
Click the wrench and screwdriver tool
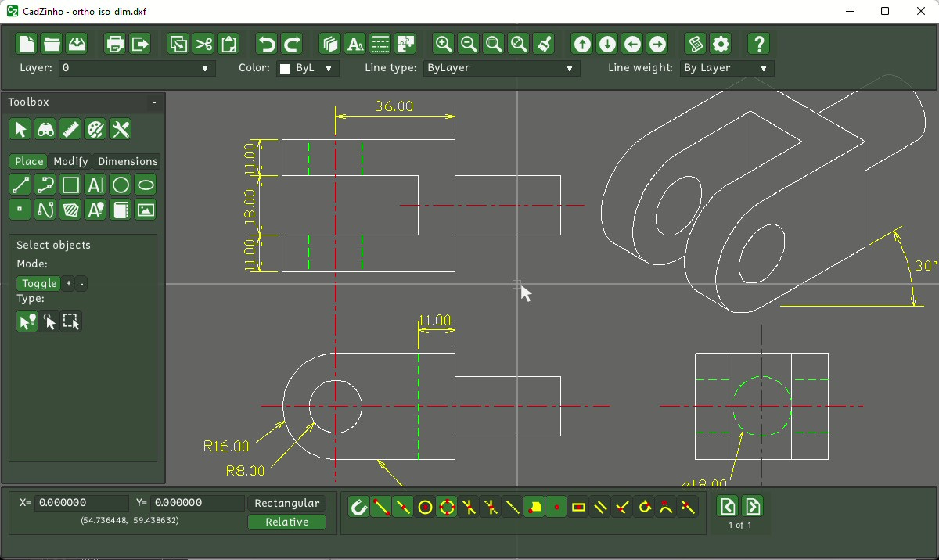(x=121, y=129)
